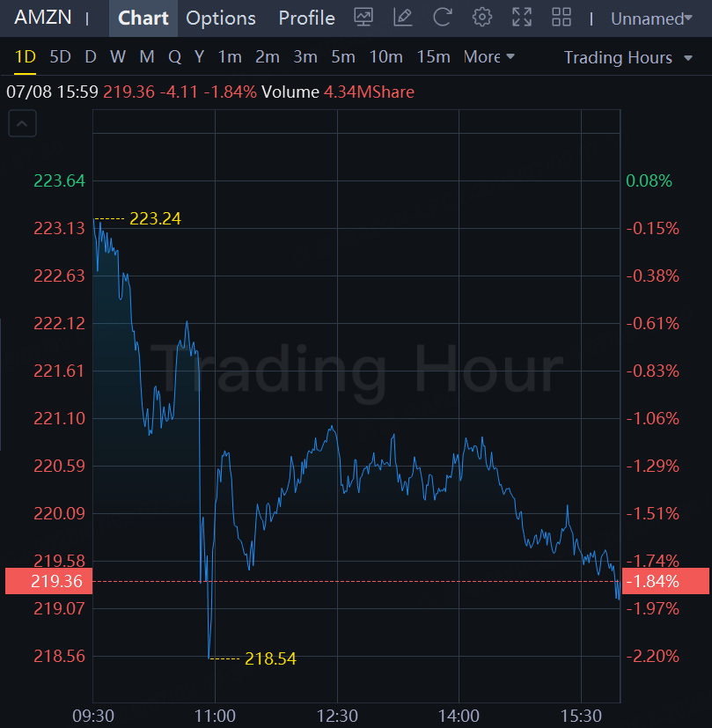
Task: Choose the 15m interval
Action: [x=433, y=57]
